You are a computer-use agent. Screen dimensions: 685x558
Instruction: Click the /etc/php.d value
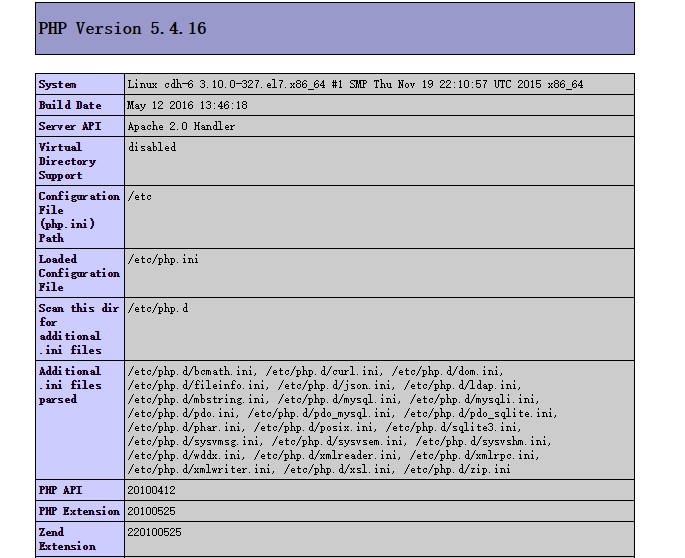(158, 308)
